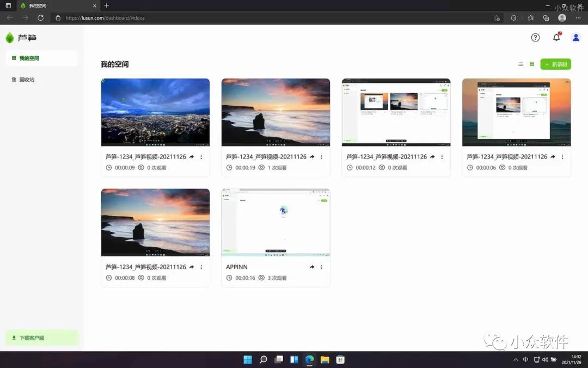This screenshot has height=368, width=588.
Task: Open the blue user account avatar
Action: [575, 37]
